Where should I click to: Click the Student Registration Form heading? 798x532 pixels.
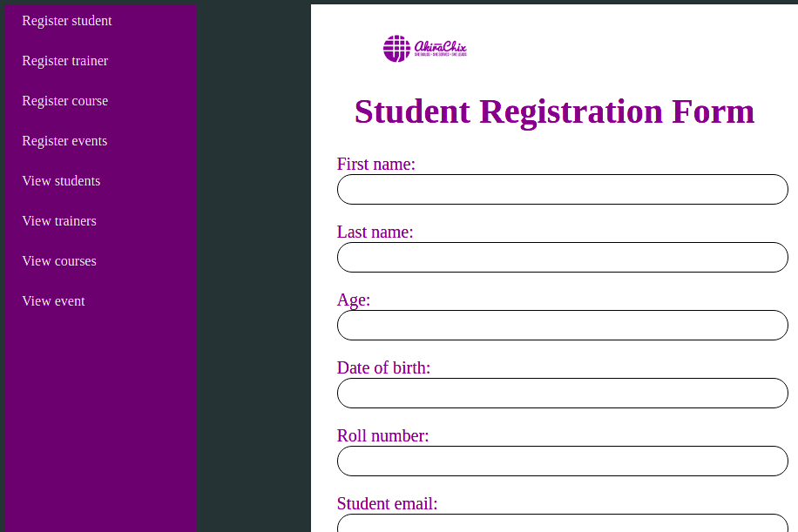(x=554, y=112)
